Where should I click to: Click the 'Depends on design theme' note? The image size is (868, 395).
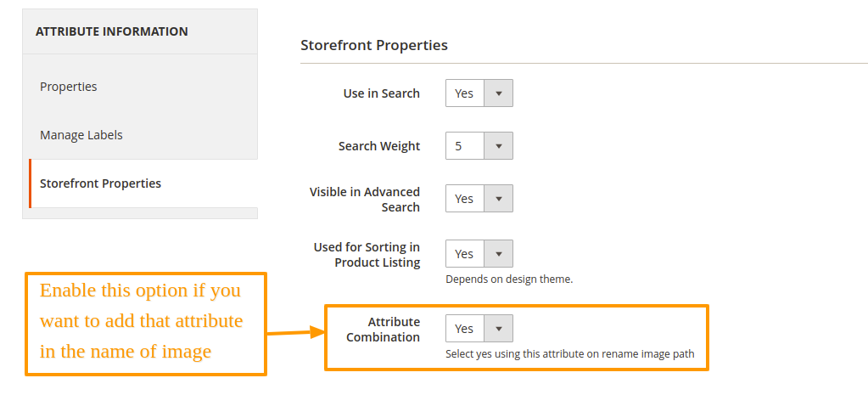coord(509,279)
